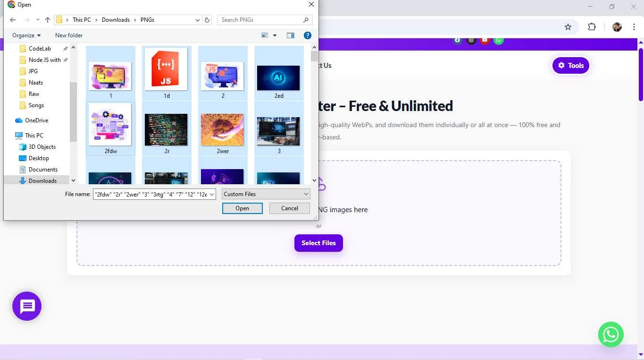The width and height of the screenshot is (644, 360).
Task: Click the Up one level arrow
Action: click(x=48, y=20)
